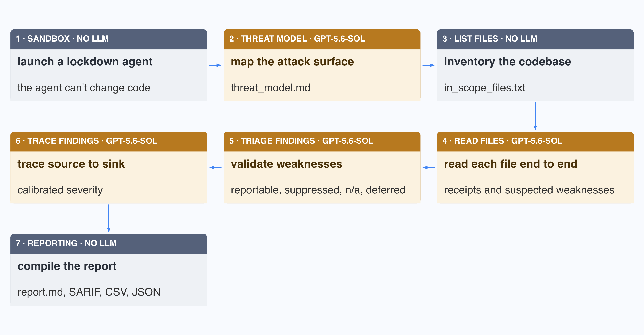This screenshot has height=335, width=644.
Task: Select the '2 · THREAT MODEL' header bar
Action: pos(322,39)
